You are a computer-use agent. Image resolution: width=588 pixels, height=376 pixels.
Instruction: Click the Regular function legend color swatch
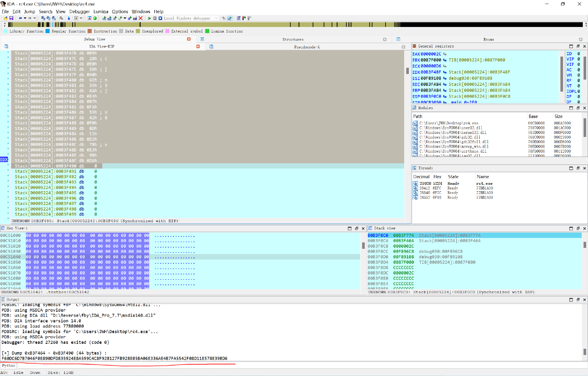(x=47, y=31)
